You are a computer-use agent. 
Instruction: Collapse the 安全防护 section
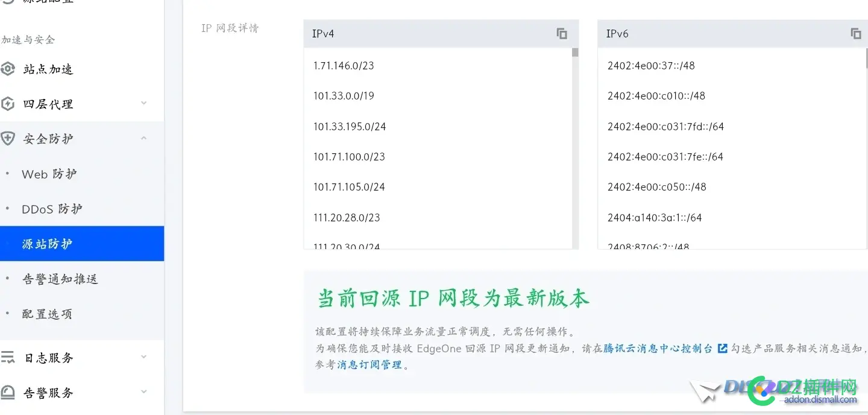(143, 138)
